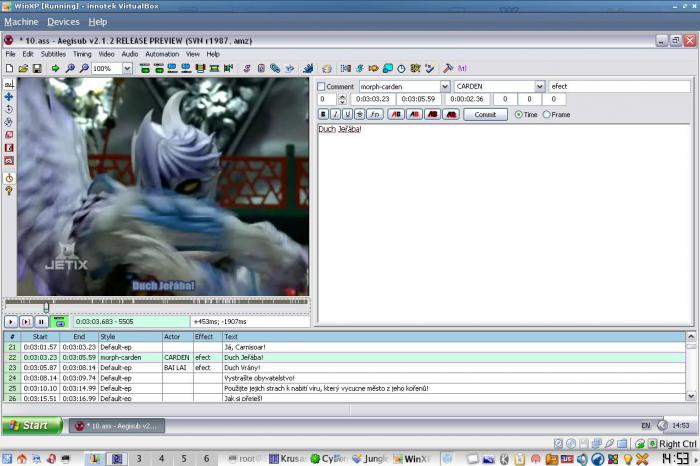Select the Vector Clip visual tool
The image size is (700, 466).
pos(9,161)
